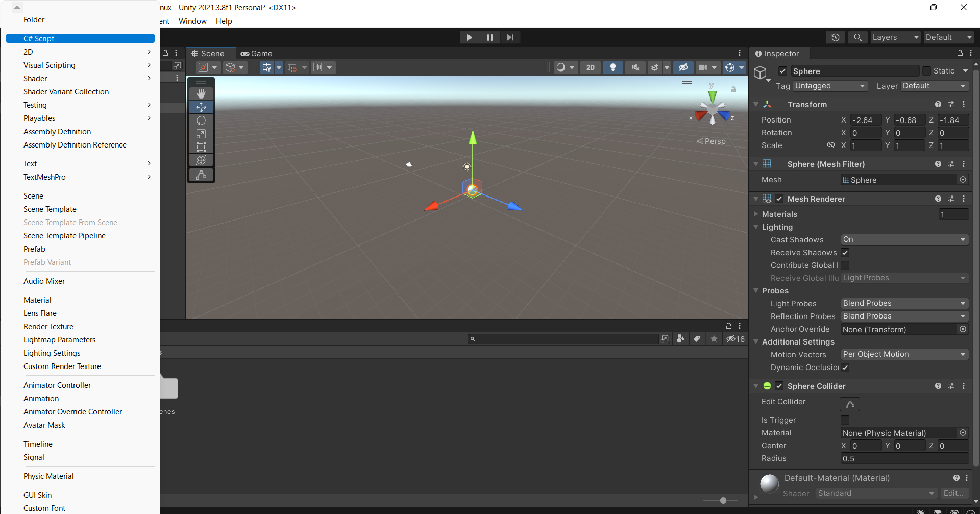Select the Rotate tool

point(201,120)
